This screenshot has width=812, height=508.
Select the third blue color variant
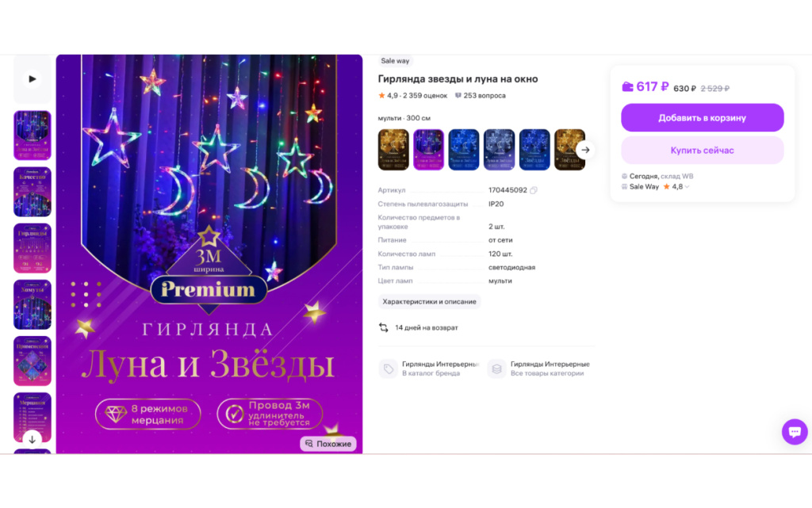[463, 150]
